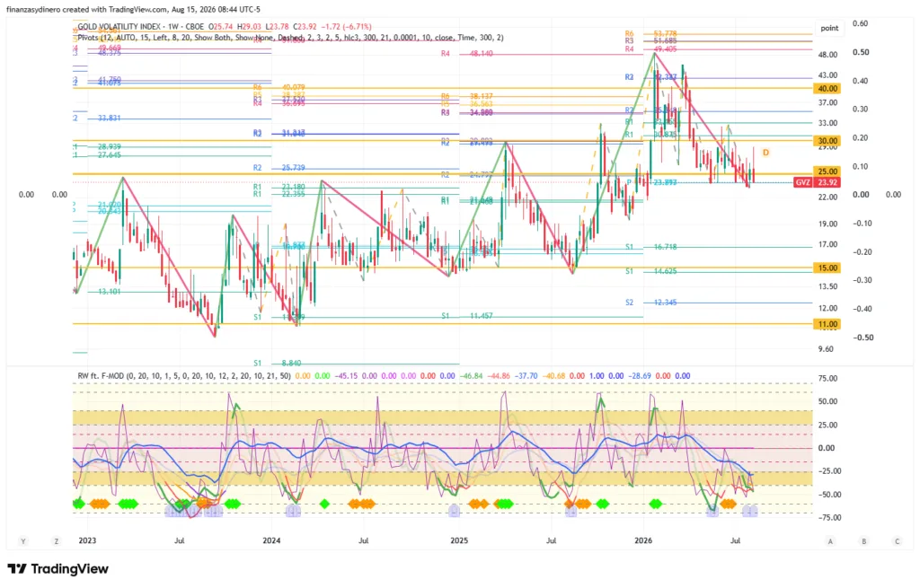Click the open value O25.74 in the legend
The image size is (920, 588).
tap(221, 26)
